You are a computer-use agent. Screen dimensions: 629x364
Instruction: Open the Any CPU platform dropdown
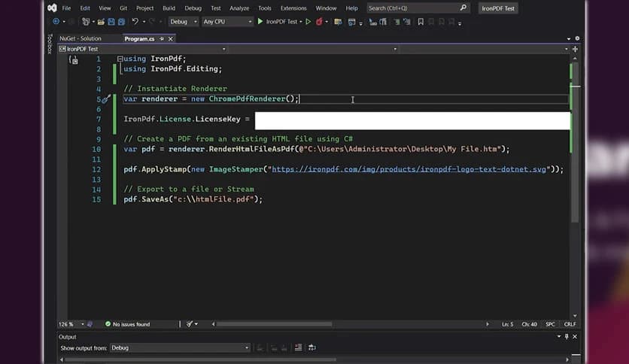(x=227, y=22)
